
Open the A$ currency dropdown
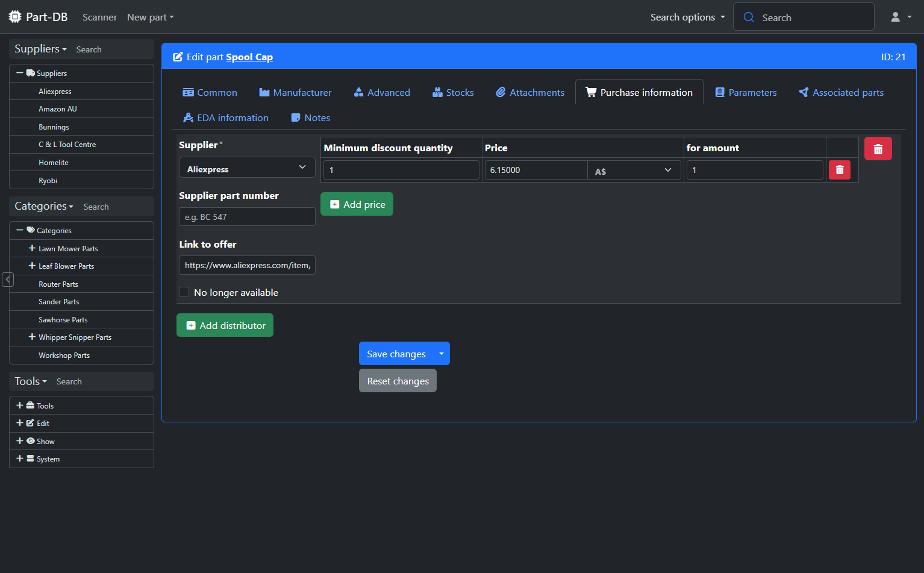pos(634,170)
